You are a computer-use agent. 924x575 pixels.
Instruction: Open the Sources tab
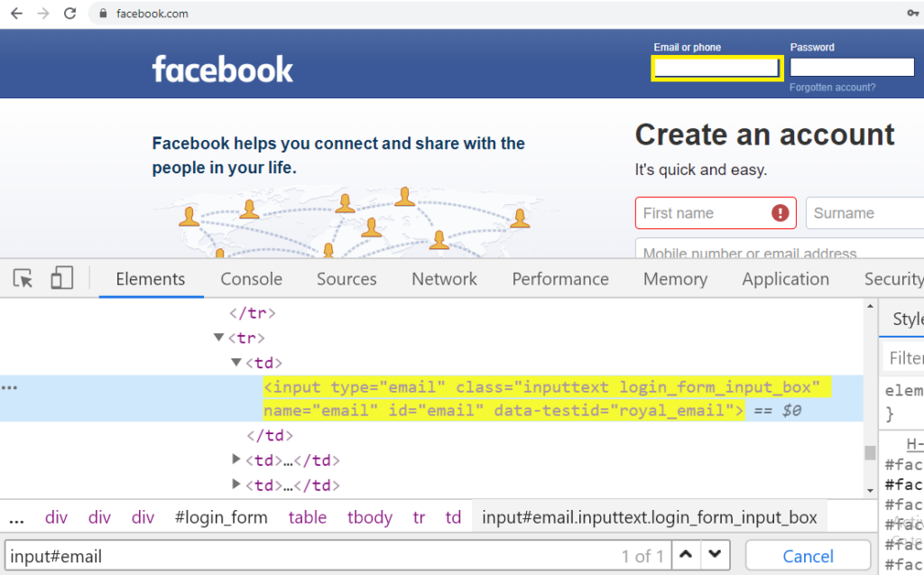[x=346, y=279]
